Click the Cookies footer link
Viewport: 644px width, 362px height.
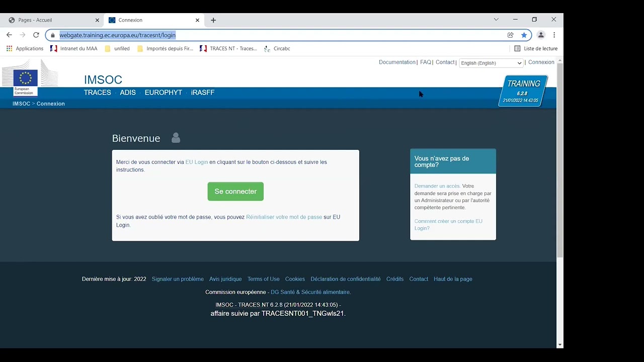coord(295,279)
